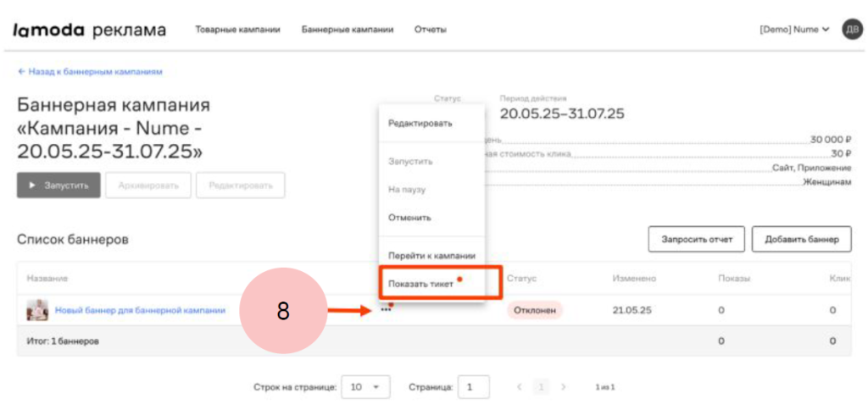Click the Женщинам audience value
Image resolution: width=868 pixels, height=410 pixels.
(827, 181)
